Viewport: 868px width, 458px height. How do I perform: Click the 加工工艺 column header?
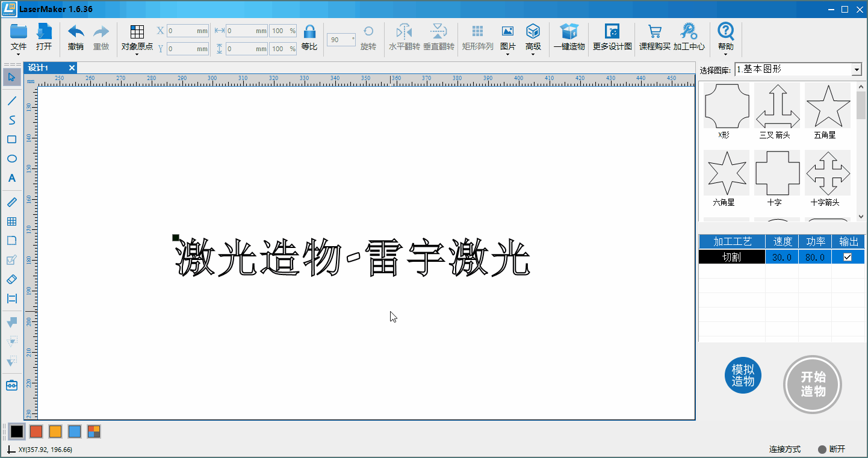point(732,241)
